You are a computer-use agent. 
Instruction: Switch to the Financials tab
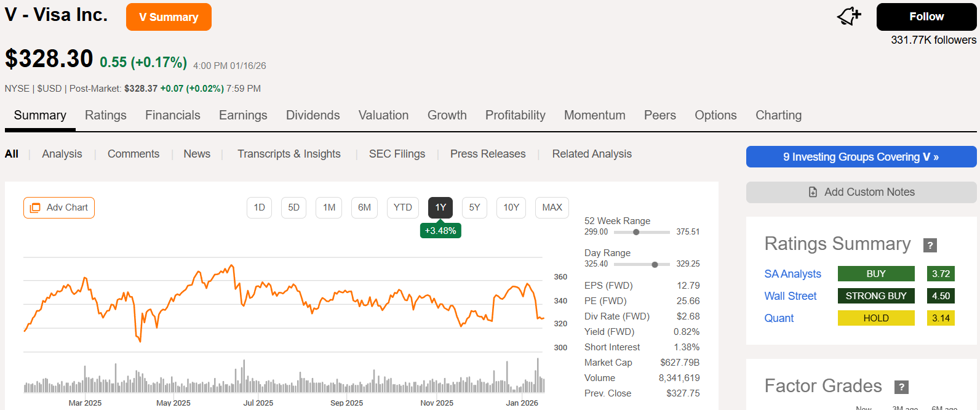(x=173, y=115)
